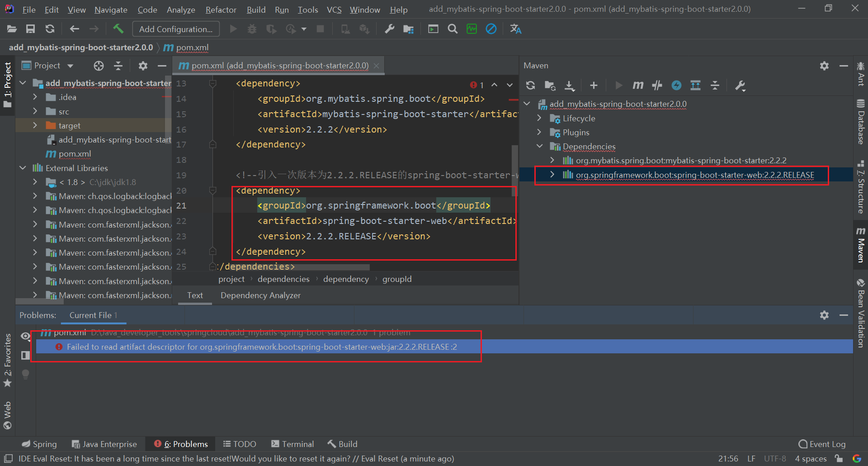868x466 pixels.
Task: Expand the src folder
Action: tap(35, 111)
